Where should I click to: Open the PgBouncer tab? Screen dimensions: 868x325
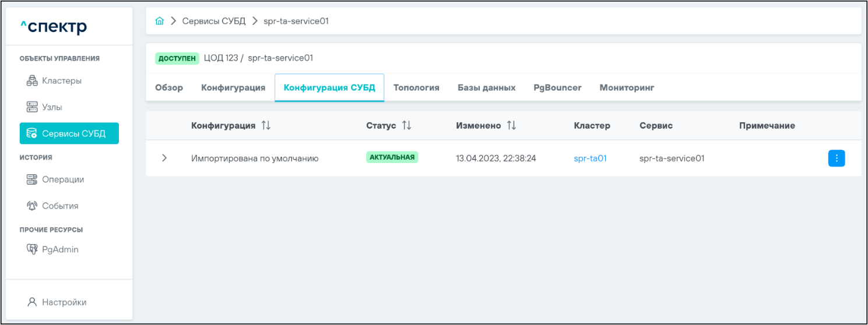pos(557,88)
